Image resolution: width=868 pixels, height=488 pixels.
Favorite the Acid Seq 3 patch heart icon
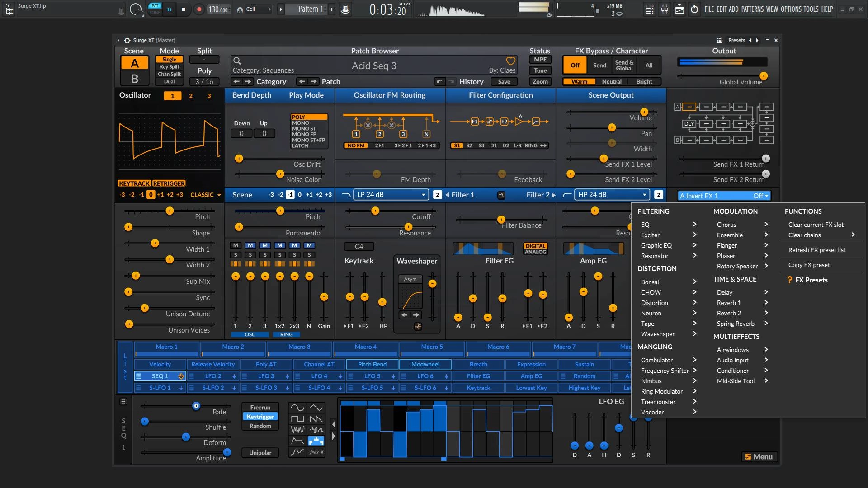tap(511, 61)
